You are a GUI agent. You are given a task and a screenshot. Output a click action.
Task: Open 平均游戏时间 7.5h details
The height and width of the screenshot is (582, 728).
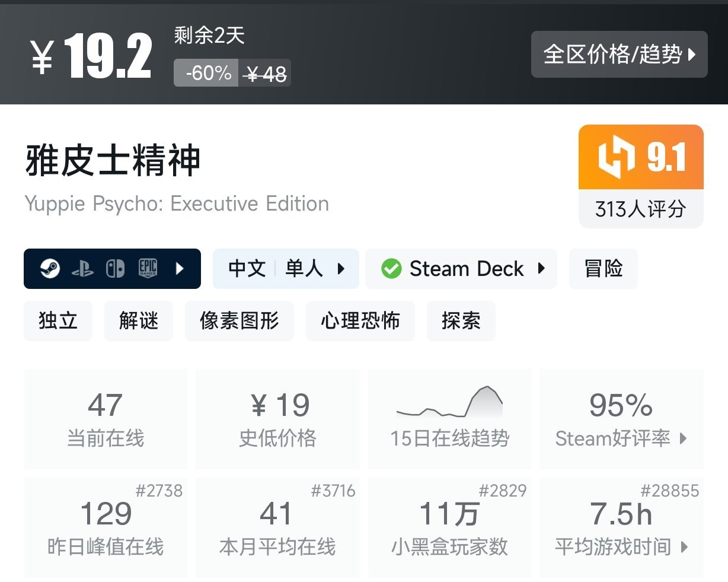pyautogui.click(x=621, y=527)
